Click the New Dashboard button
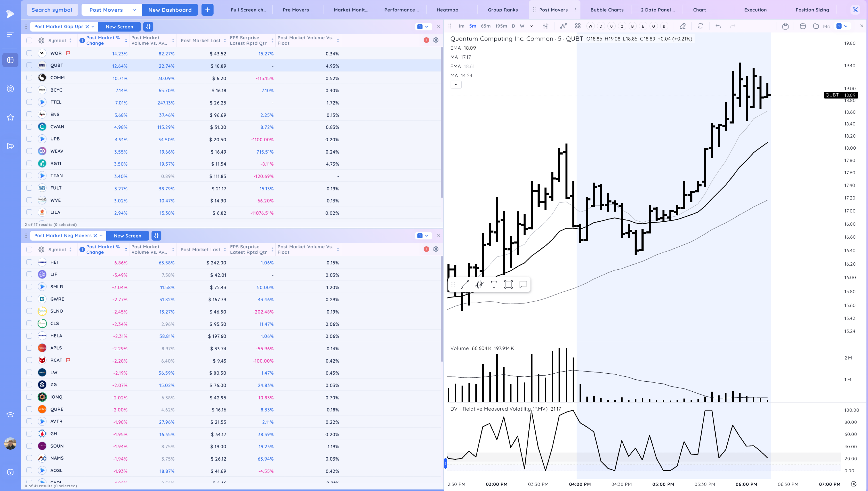This screenshot has width=868, height=491. click(170, 10)
